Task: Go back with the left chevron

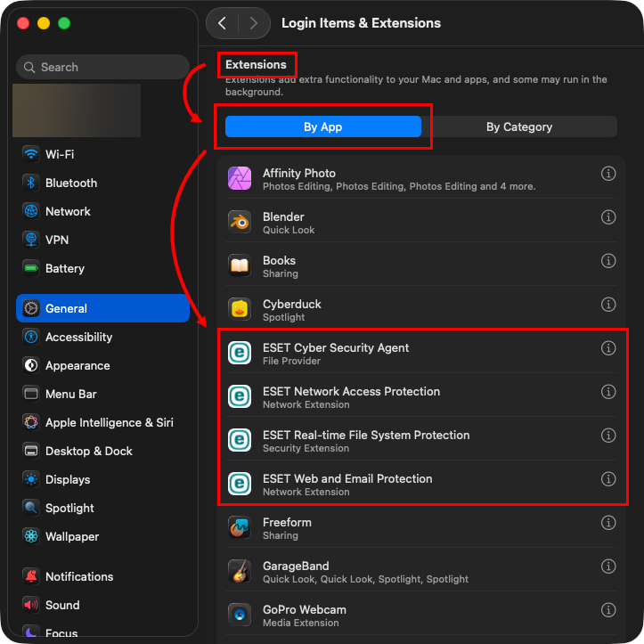Action: (222, 23)
